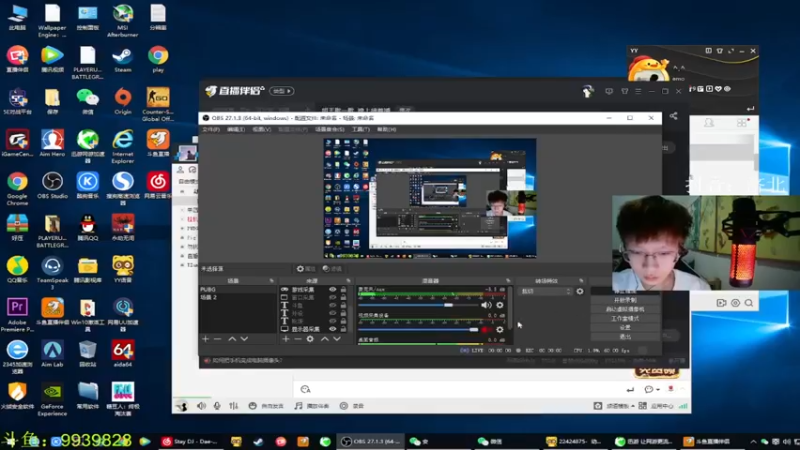The width and height of the screenshot is (800, 450).
Task: Remove the selected source with the minus icon
Action: point(298,339)
